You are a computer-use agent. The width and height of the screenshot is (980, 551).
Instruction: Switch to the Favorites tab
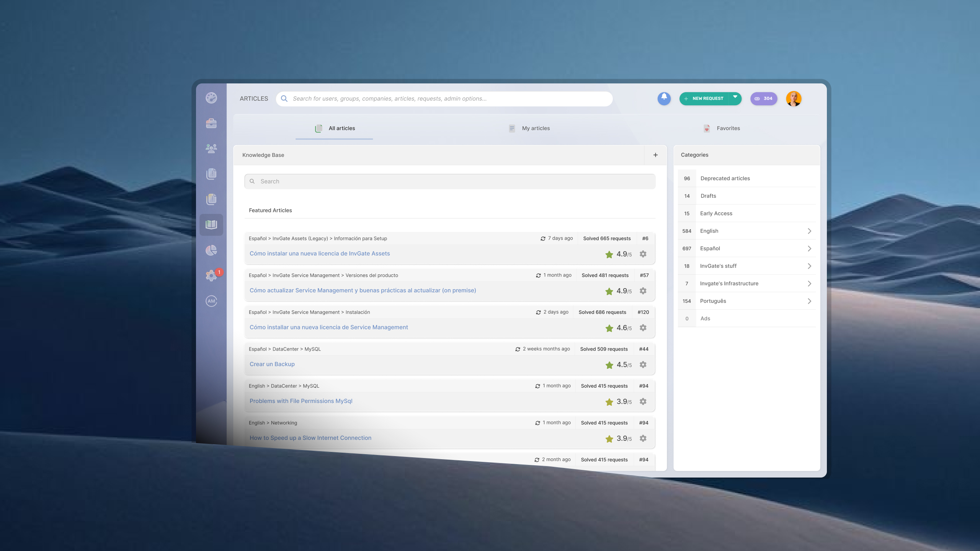click(x=721, y=128)
